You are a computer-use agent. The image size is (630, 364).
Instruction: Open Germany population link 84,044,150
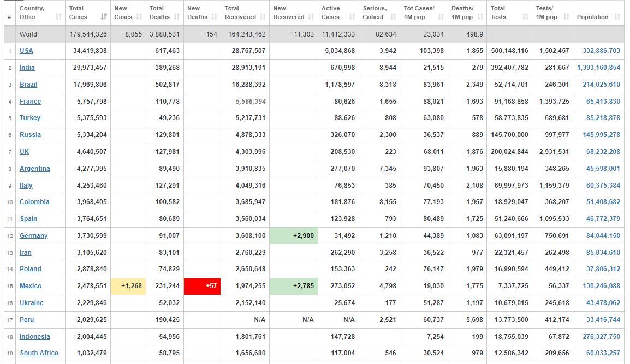tap(603, 235)
